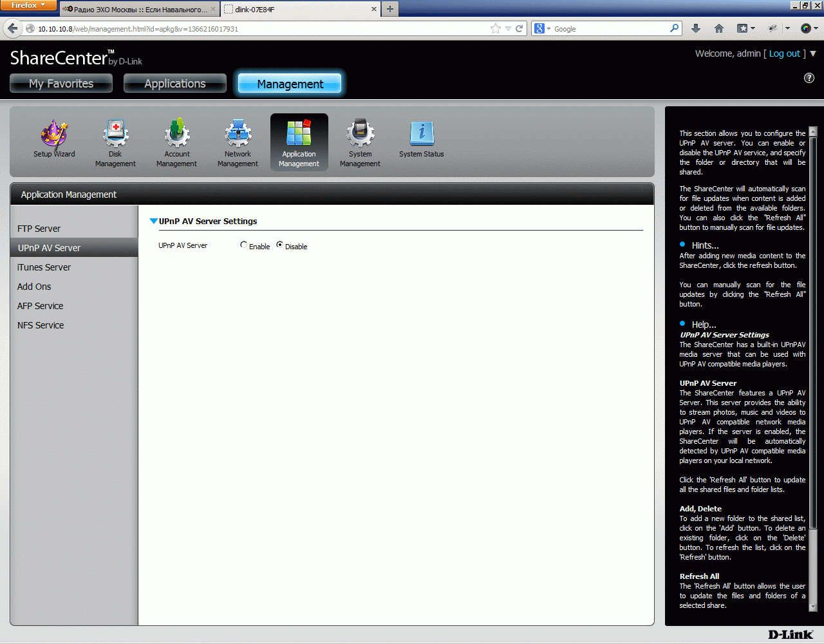Image resolution: width=824 pixels, height=644 pixels.
Task: Open Network Management settings
Action: tap(238, 143)
